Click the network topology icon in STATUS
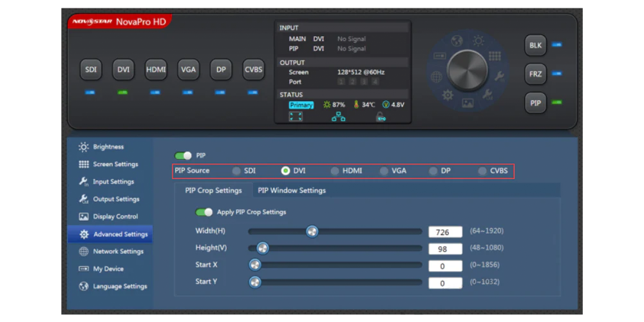 point(339,117)
